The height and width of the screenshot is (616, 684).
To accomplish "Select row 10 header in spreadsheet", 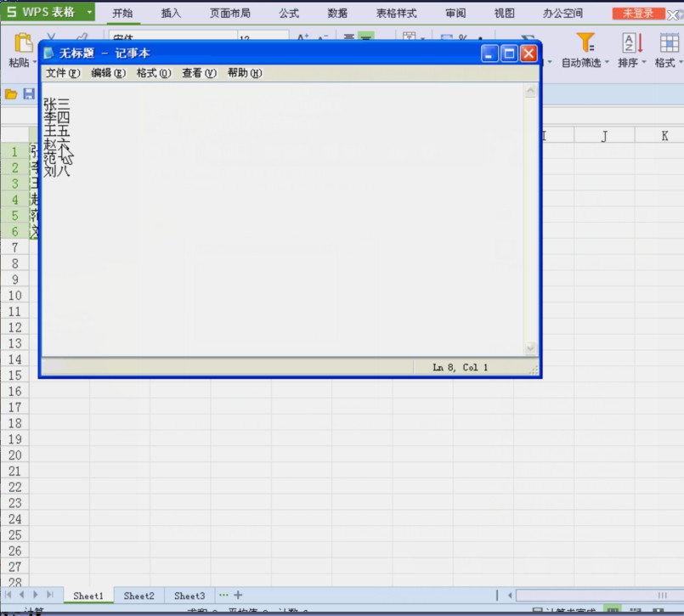I will click(x=14, y=296).
